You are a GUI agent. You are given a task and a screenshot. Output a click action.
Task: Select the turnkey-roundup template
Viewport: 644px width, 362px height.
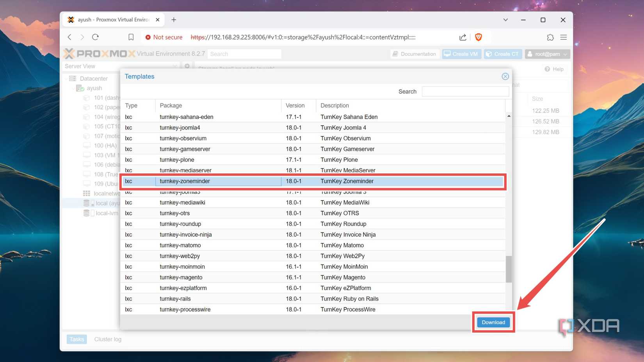pyautogui.click(x=313, y=224)
